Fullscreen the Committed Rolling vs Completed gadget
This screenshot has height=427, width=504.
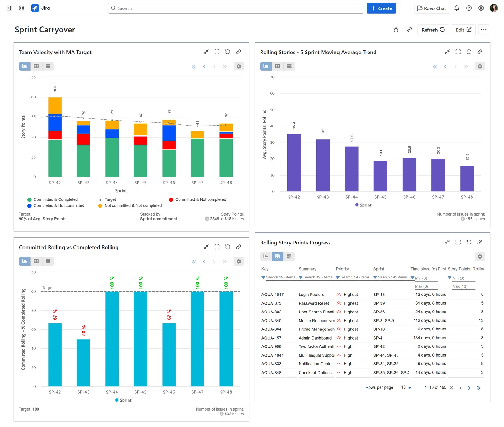(x=217, y=247)
